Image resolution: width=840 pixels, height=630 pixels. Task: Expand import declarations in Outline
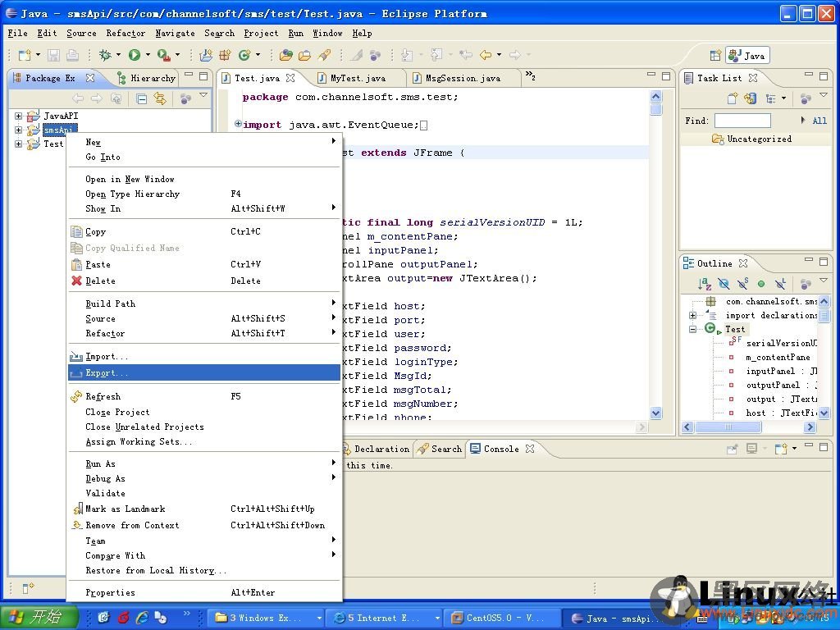692,316
